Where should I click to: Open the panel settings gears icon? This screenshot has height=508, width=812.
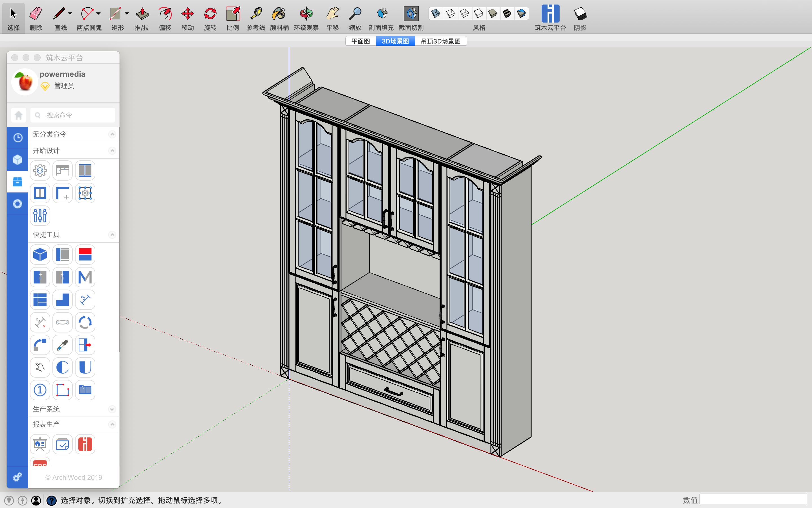[x=17, y=477]
